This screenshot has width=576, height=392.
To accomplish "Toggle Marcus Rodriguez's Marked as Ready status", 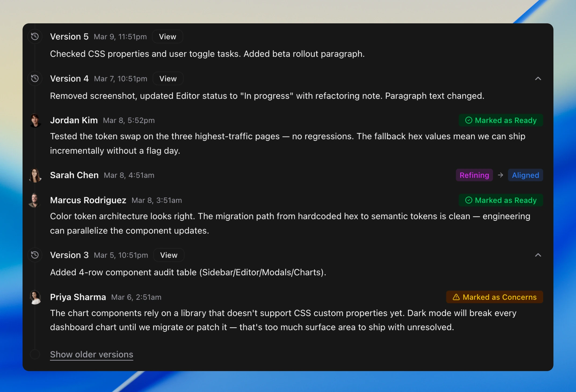I will click(501, 200).
